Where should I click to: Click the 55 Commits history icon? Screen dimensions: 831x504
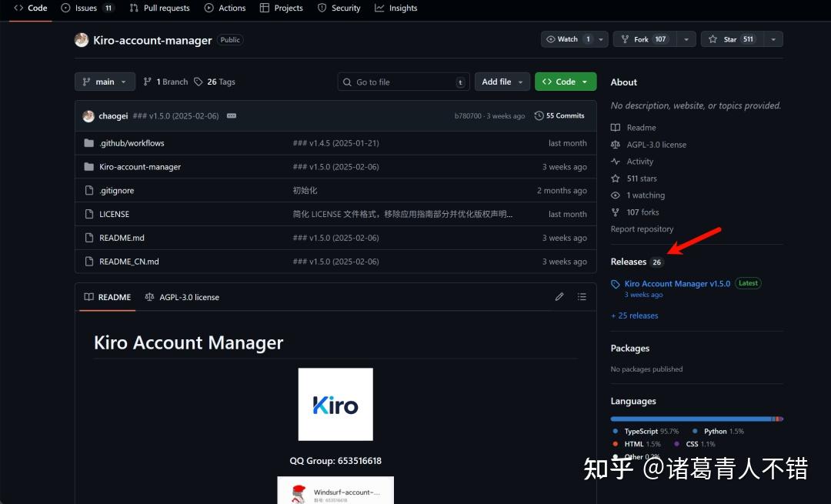point(539,116)
